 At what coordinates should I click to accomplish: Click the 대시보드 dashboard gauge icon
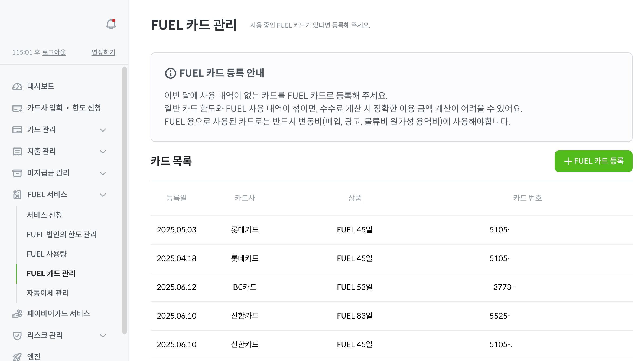coord(17,87)
